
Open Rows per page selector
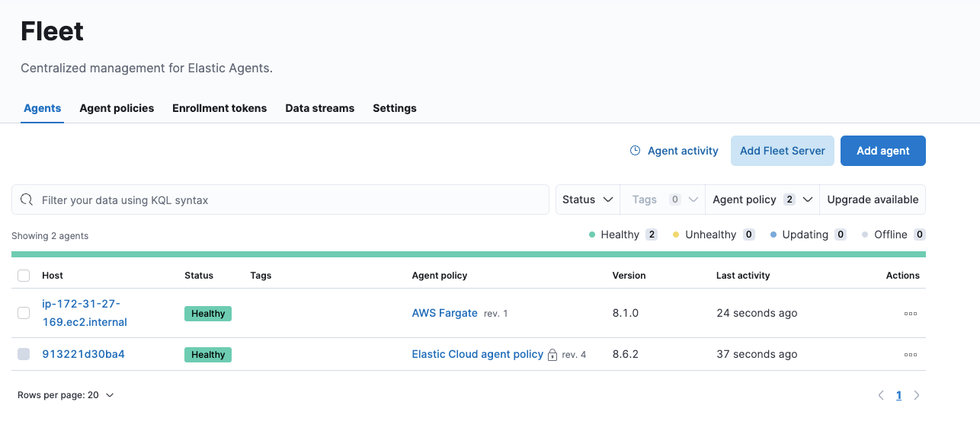[x=66, y=395]
